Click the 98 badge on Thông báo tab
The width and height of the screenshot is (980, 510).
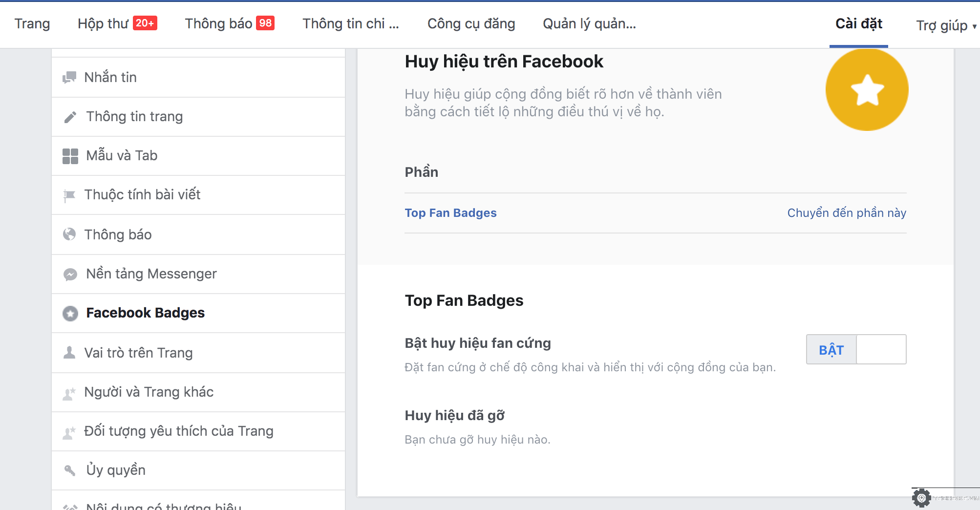(265, 23)
